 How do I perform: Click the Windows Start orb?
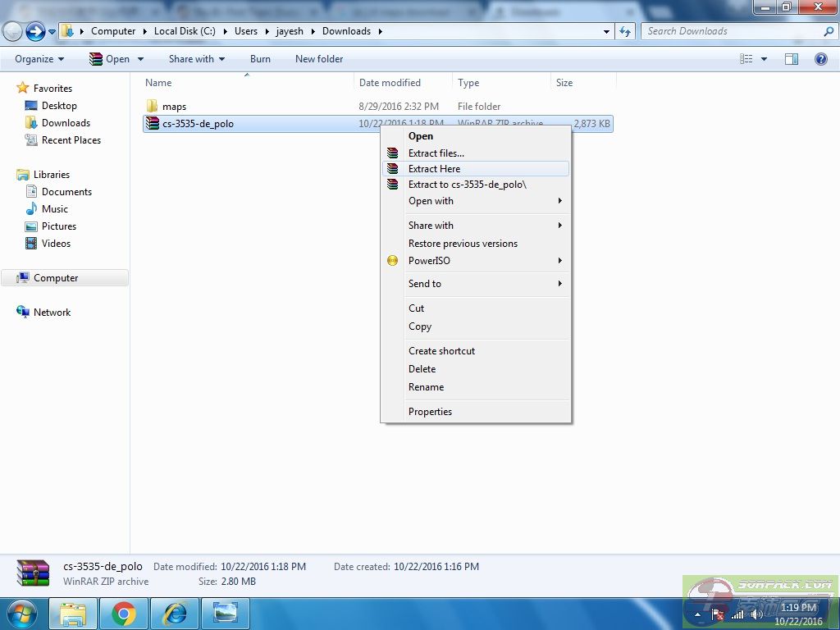click(x=22, y=614)
